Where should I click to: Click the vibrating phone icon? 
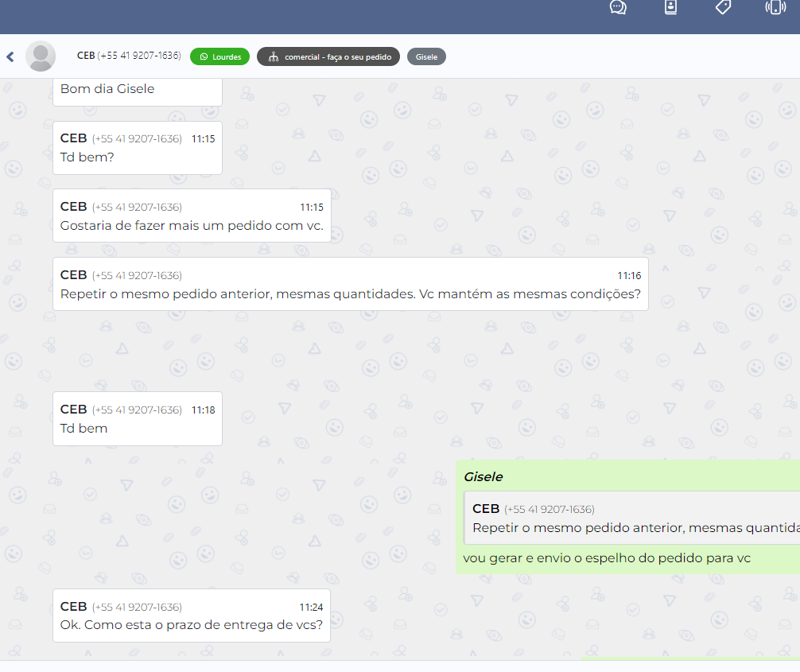pos(775,7)
